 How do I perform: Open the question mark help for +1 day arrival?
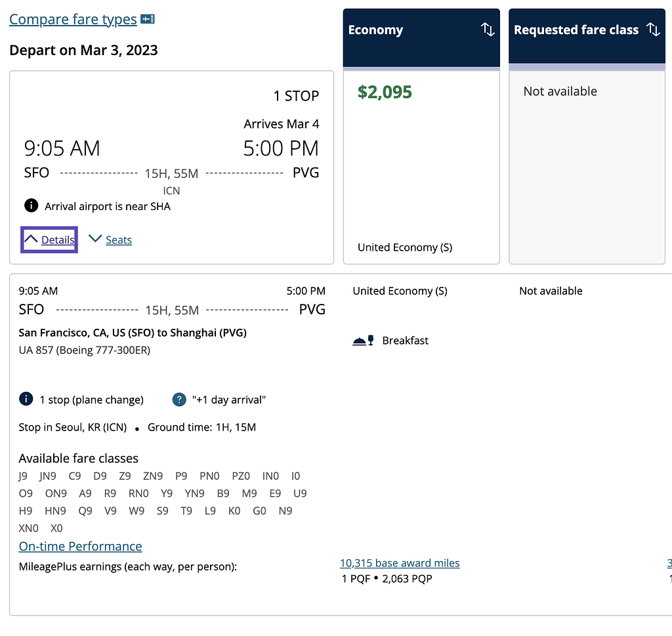(179, 400)
